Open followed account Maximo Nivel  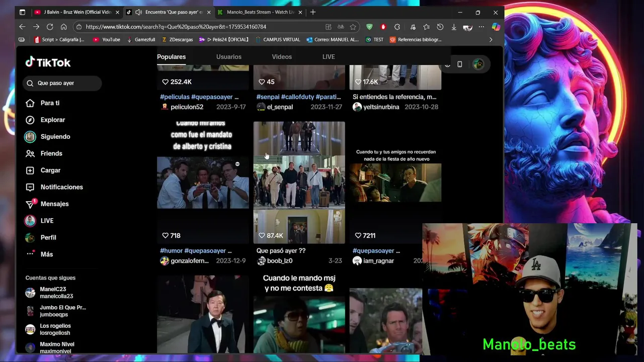50,347
